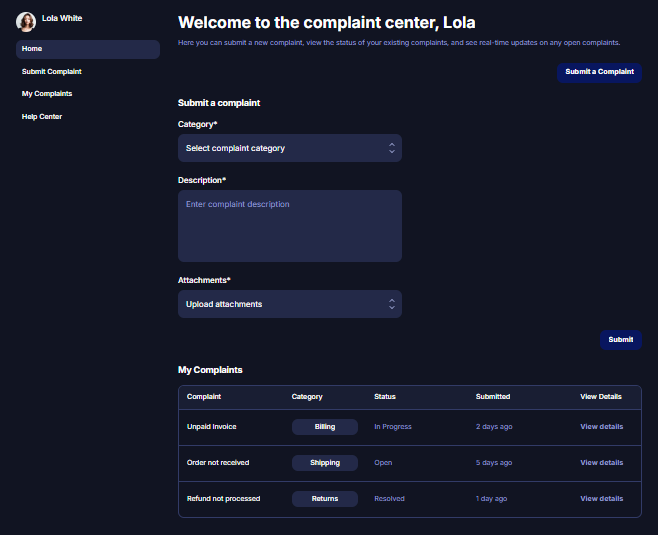Click the Order not received complaint name
The height and width of the screenshot is (535, 658).
(218, 463)
